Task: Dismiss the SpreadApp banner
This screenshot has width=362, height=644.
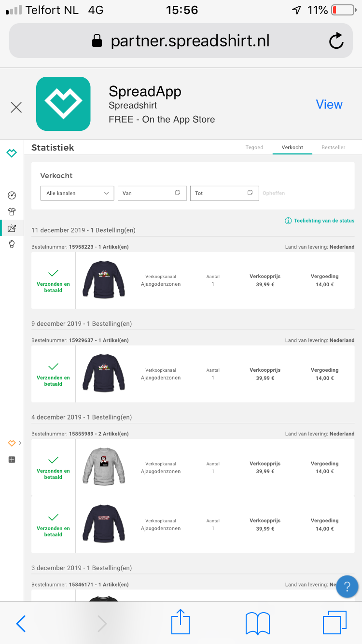Action: [x=16, y=107]
